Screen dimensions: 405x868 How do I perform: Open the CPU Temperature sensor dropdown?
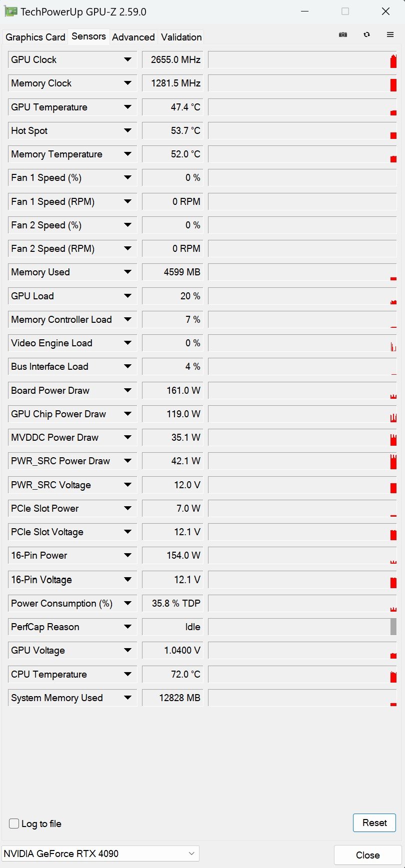tap(127, 674)
